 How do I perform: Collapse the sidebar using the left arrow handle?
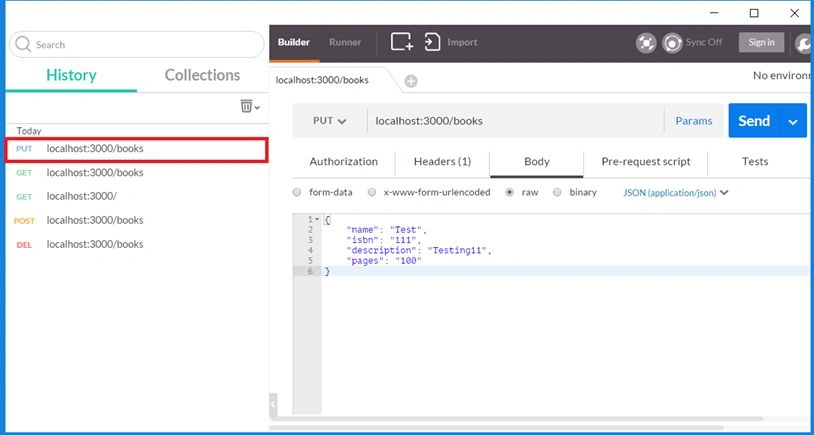pos(273,403)
